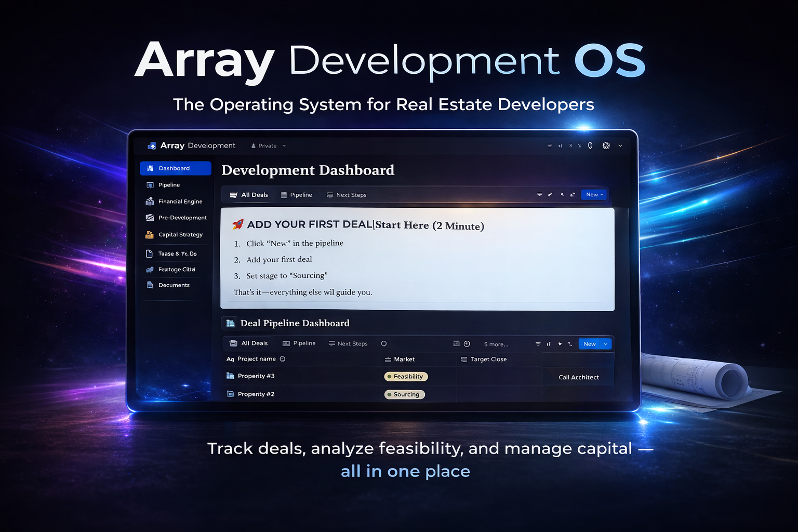This screenshot has height=532, width=798.
Task: Click the filter icon in the top header bar
Action: coord(550,146)
